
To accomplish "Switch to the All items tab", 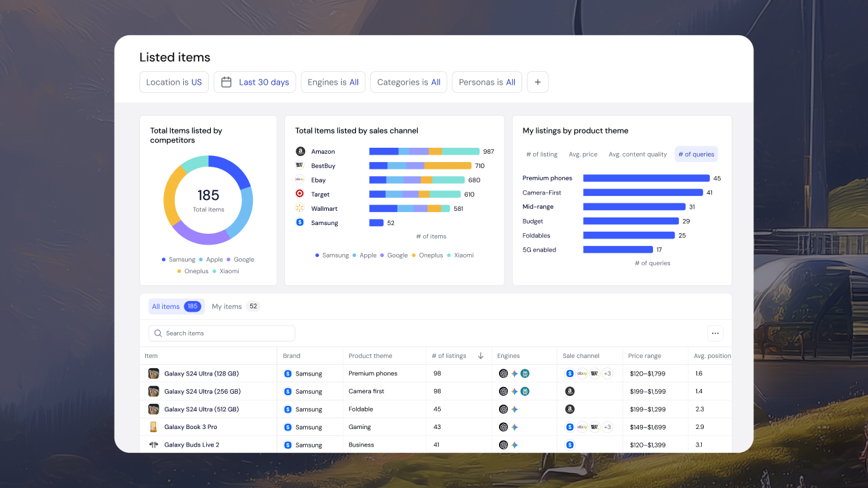I will point(176,306).
